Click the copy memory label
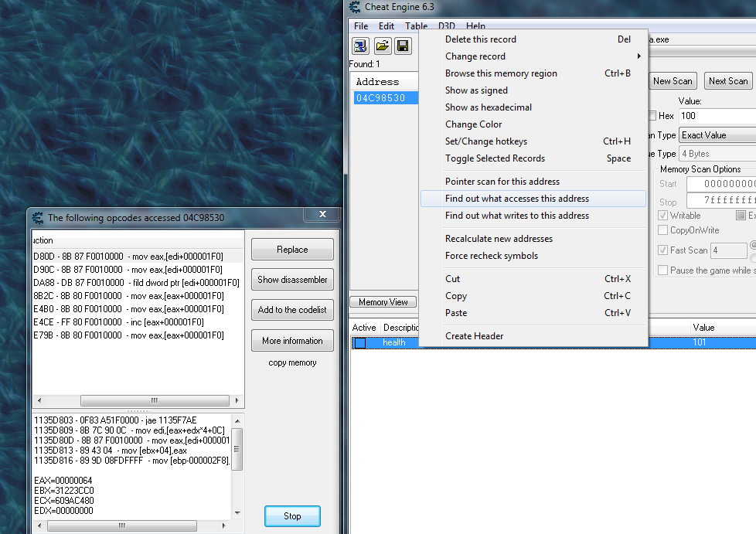The height and width of the screenshot is (534, 756). (292, 362)
